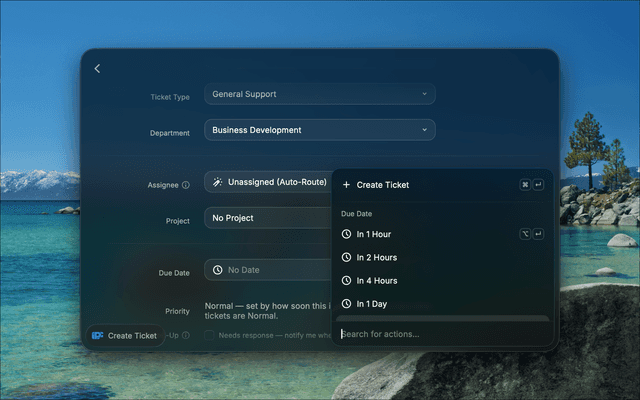Expand the Business Development department dropdown
This screenshot has height=400, width=640.
click(x=320, y=130)
